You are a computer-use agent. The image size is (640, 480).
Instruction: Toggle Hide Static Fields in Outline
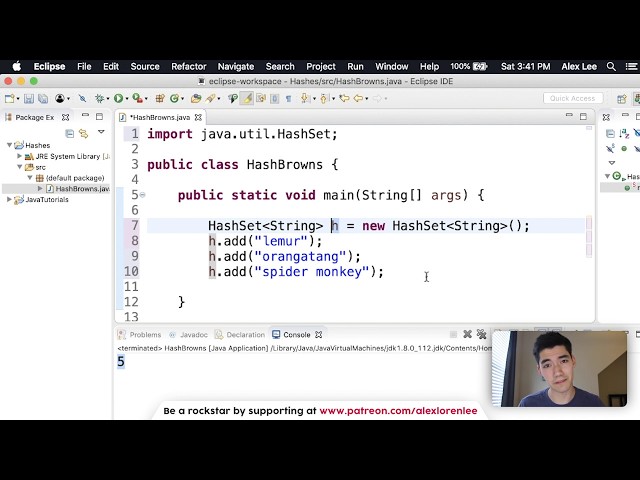(610, 149)
